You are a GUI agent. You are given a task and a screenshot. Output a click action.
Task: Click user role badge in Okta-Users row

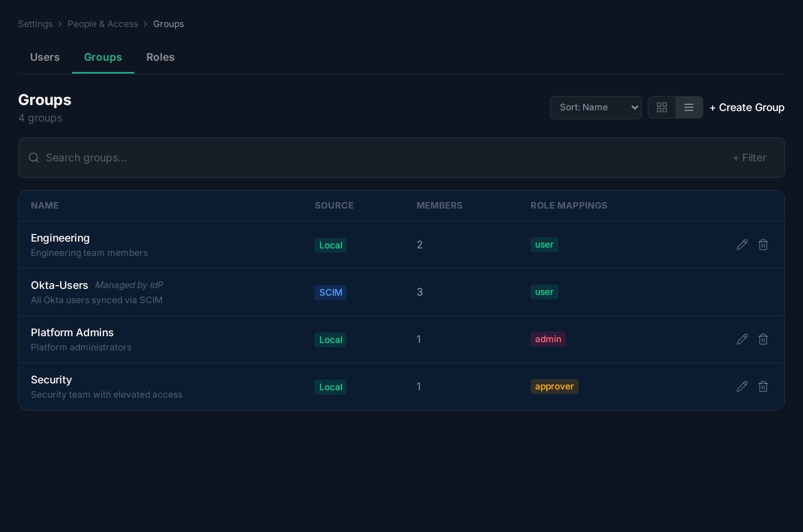pos(544,292)
